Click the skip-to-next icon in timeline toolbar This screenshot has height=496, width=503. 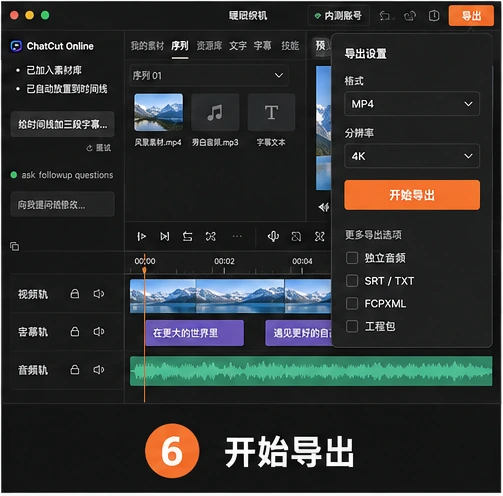[165, 237]
